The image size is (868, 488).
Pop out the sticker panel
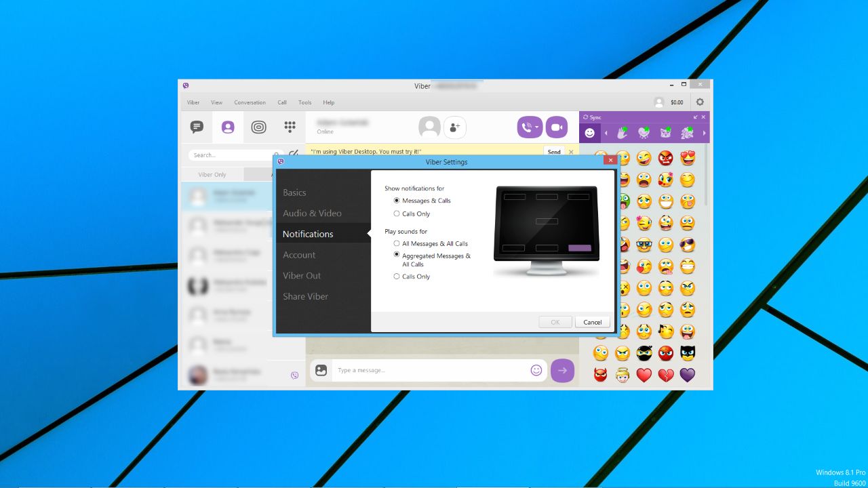tap(696, 117)
